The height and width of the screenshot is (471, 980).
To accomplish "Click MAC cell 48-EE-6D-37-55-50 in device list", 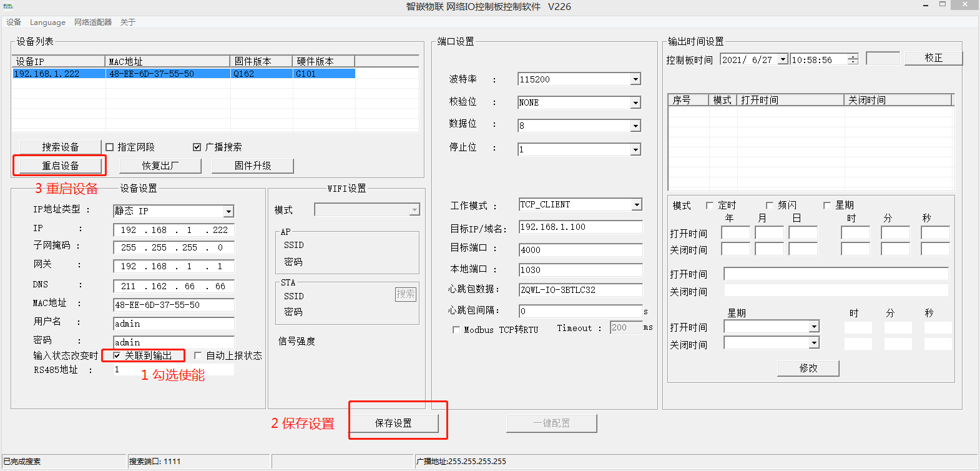I will [152, 74].
